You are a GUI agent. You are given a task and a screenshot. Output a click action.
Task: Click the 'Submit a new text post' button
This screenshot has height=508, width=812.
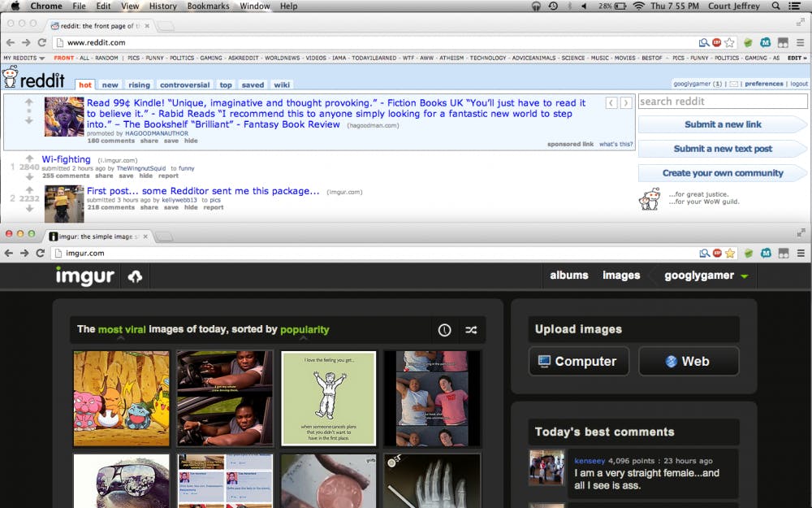coord(722,148)
